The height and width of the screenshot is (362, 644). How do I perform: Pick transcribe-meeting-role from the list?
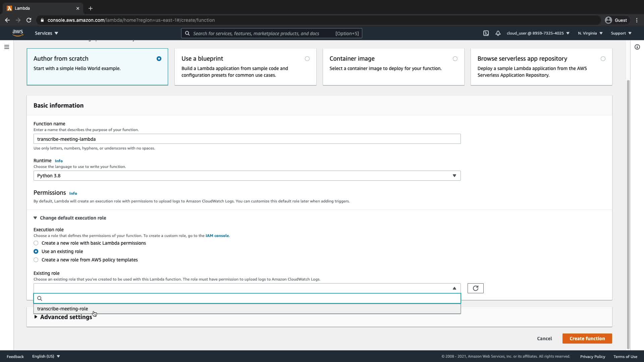(63, 309)
